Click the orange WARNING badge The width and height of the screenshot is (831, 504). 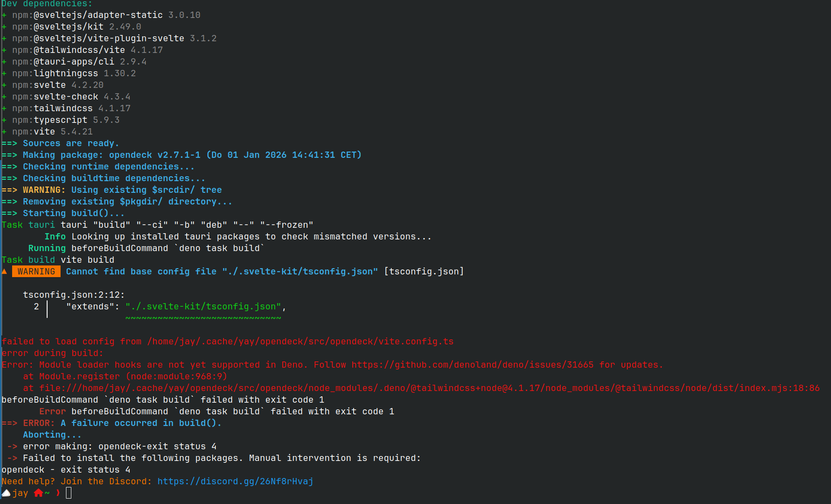click(36, 271)
